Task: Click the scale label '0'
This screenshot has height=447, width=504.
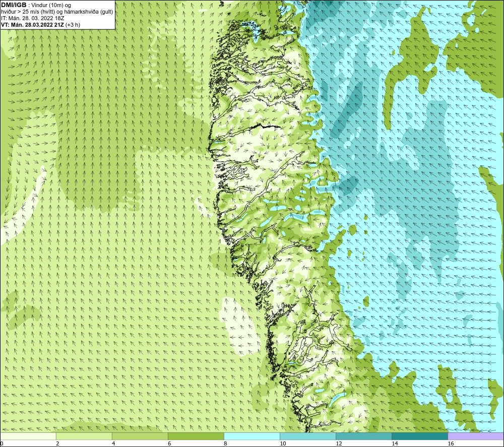Action: pyautogui.click(x=2, y=444)
